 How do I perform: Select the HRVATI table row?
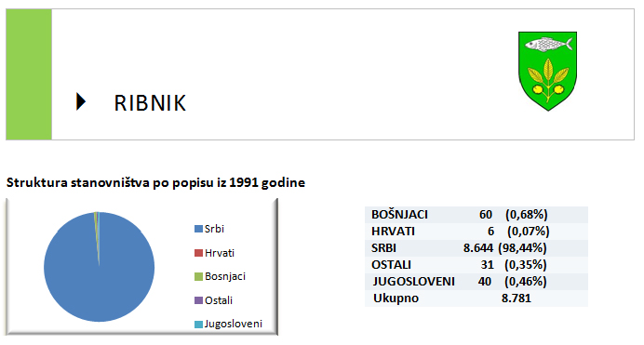[476, 232]
